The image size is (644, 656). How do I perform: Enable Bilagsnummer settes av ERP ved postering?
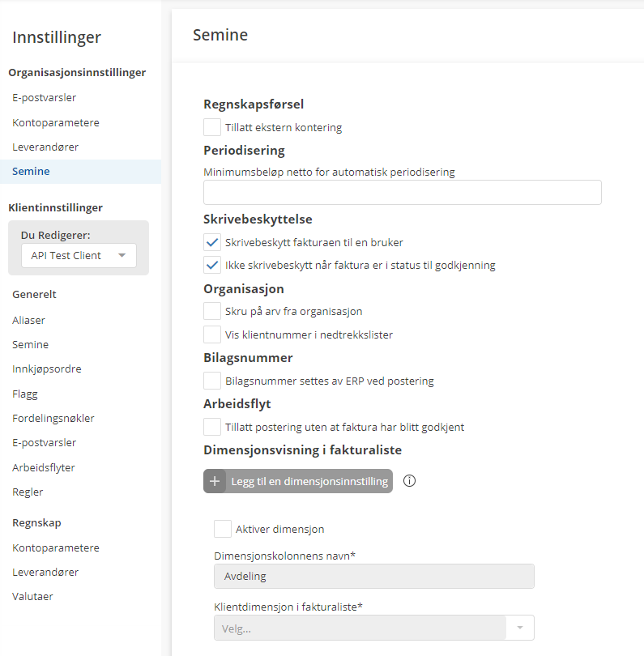(x=212, y=381)
